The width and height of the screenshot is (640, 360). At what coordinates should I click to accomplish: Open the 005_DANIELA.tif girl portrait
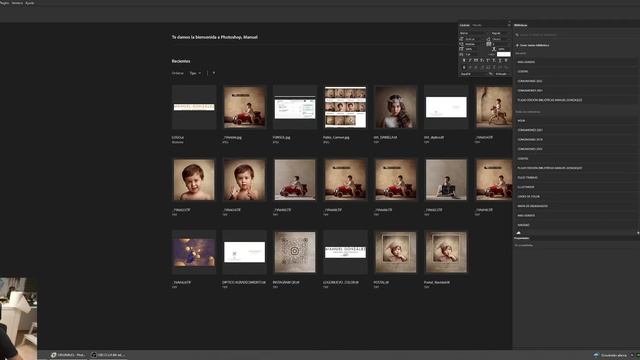(396, 107)
